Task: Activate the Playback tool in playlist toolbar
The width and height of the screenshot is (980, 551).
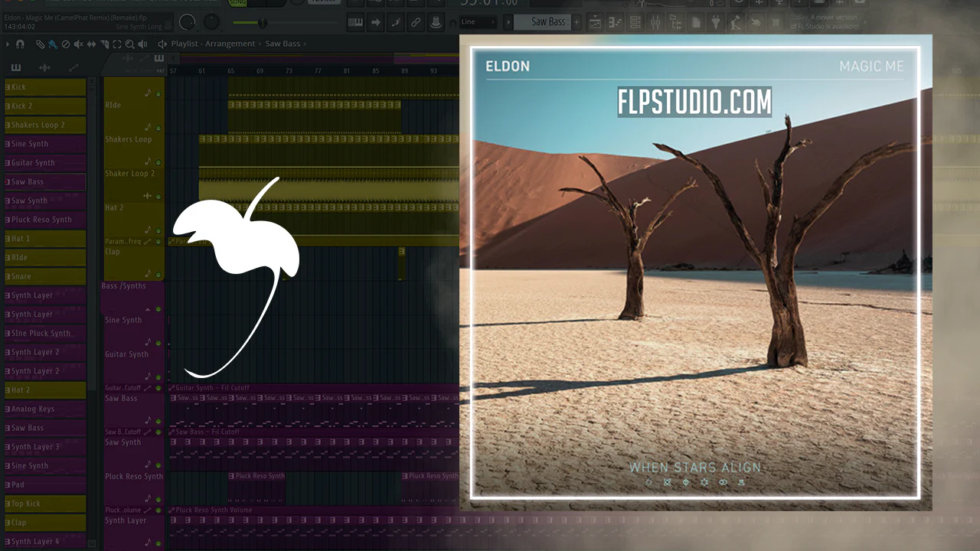Action: point(141,44)
